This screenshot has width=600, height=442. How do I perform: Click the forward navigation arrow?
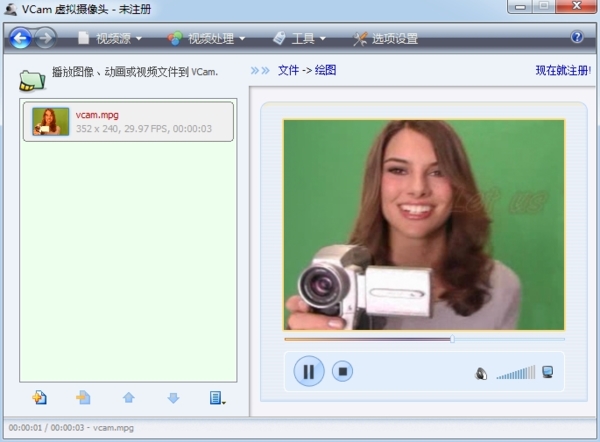pos(45,38)
